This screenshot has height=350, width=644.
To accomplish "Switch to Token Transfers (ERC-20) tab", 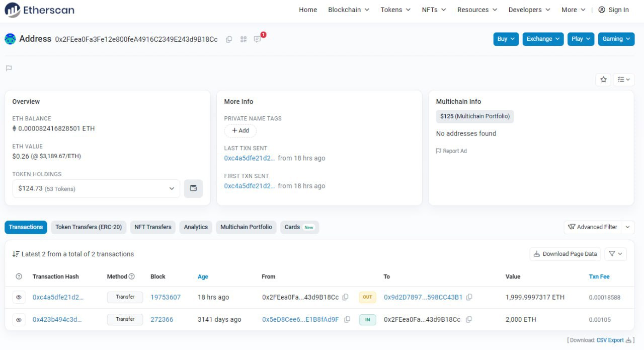I will click(89, 227).
